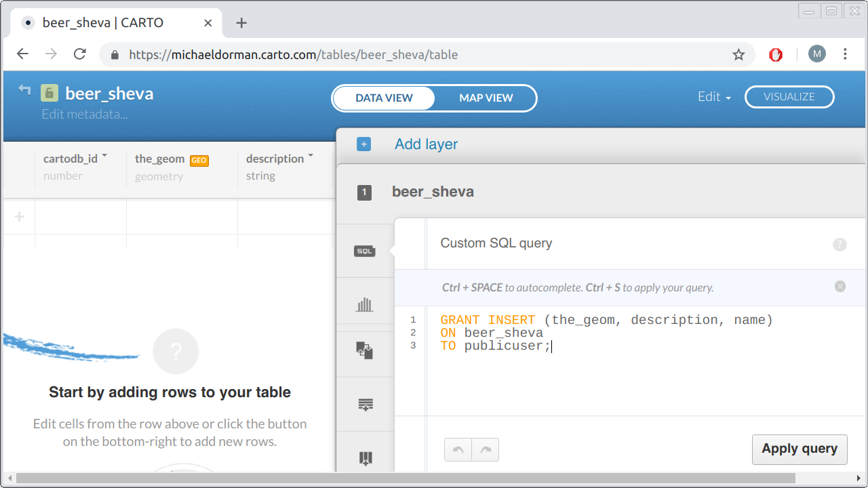Select the beer_sheva | CARTO browser tab

click(x=115, y=23)
